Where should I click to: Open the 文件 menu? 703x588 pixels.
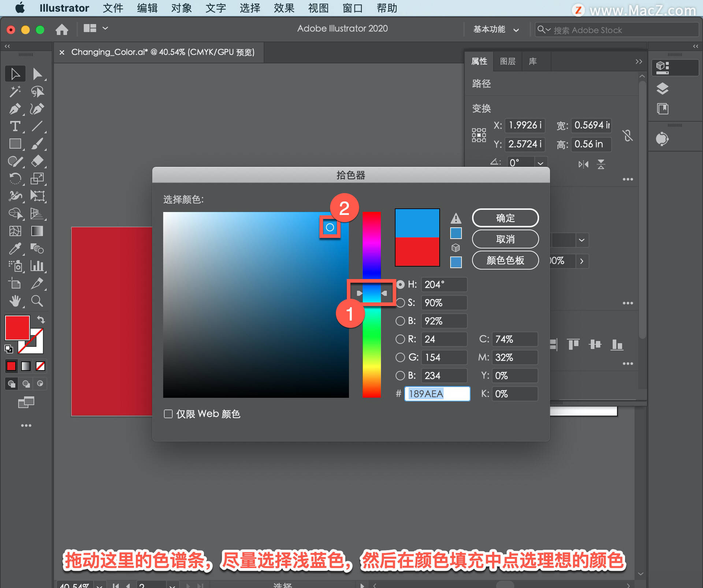(x=113, y=8)
